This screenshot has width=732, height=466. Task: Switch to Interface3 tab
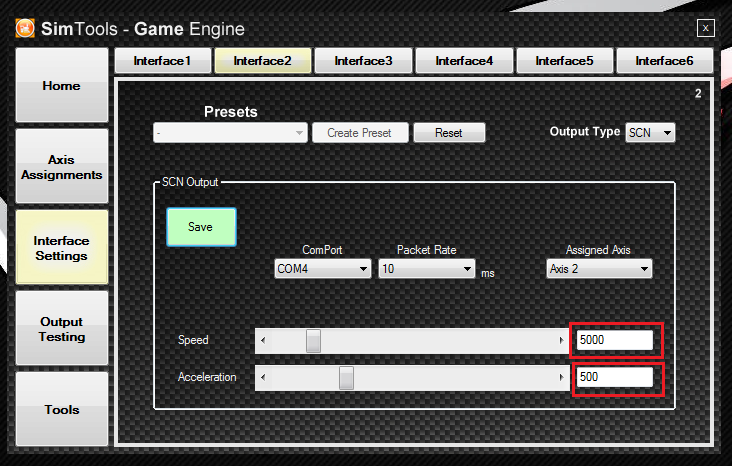pyautogui.click(x=363, y=61)
